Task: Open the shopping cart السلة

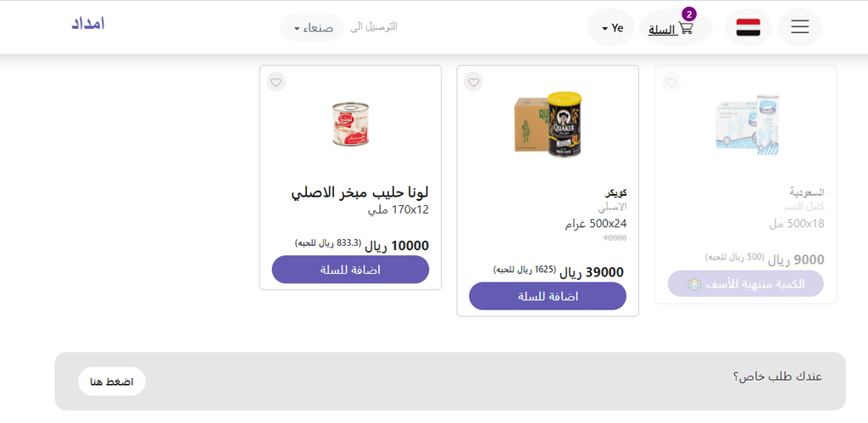Action: coord(670,28)
